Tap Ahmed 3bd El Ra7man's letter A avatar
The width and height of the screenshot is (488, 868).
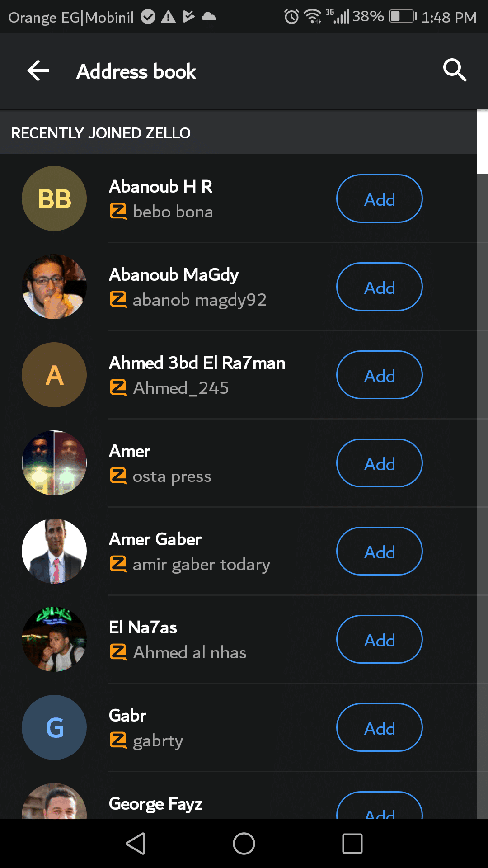tap(54, 375)
